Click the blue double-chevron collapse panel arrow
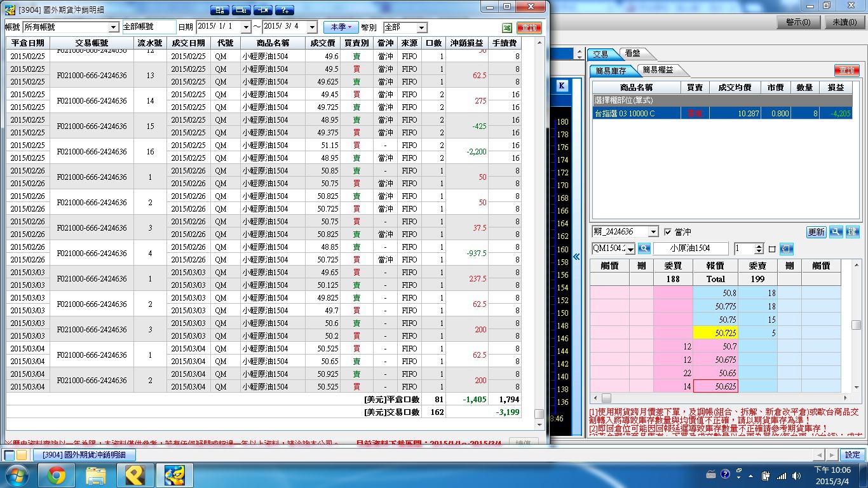The width and height of the screenshot is (868, 488). 576,257
